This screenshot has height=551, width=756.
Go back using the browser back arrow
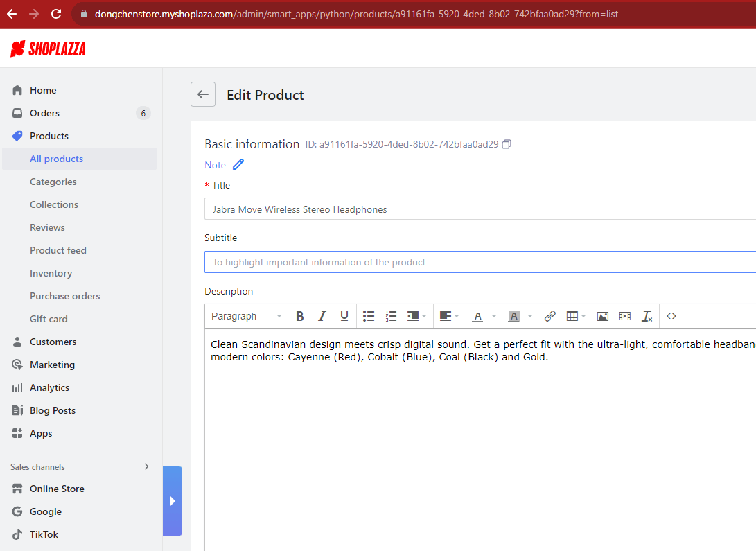(12, 14)
